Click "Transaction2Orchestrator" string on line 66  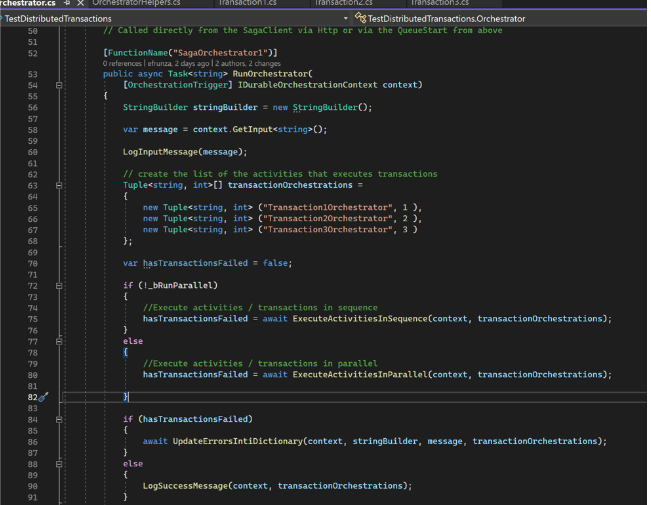[328, 218]
